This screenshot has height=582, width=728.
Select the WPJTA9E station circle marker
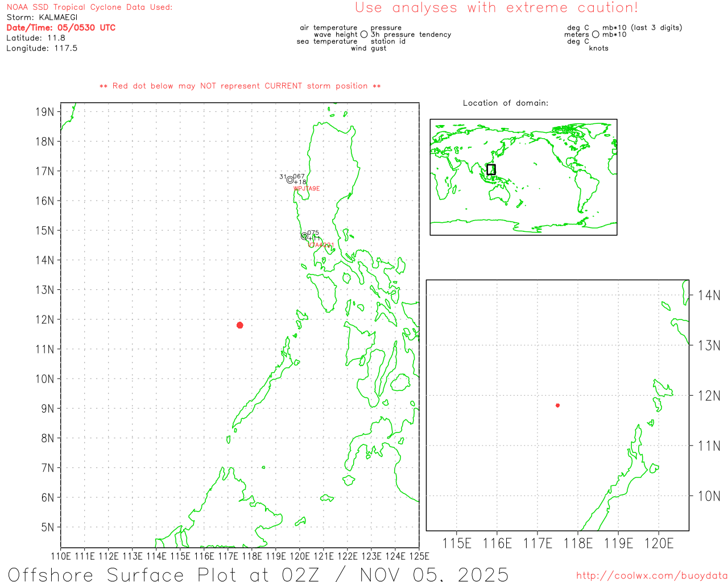290,180
